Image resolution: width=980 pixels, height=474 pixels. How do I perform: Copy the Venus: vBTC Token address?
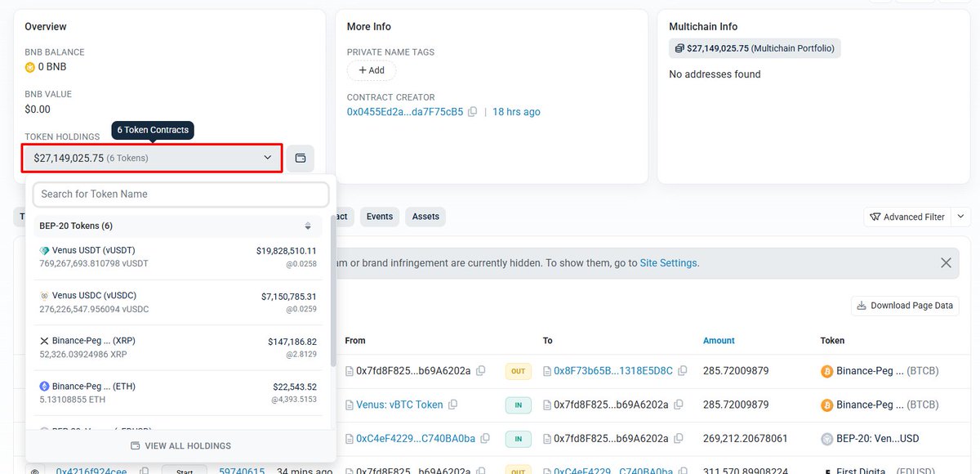[x=452, y=405]
